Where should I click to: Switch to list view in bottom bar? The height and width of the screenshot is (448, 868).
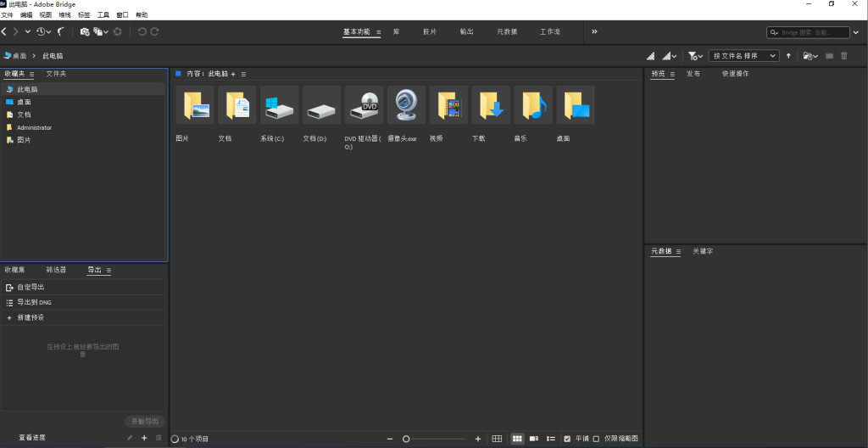(x=551, y=439)
